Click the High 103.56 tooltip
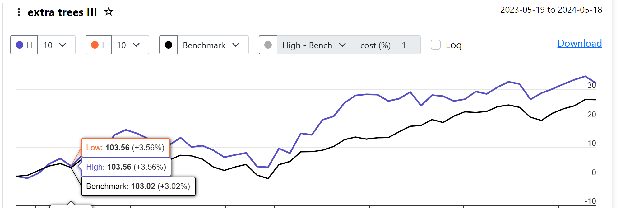The width and height of the screenshot is (644, 208). click(126, 167)
